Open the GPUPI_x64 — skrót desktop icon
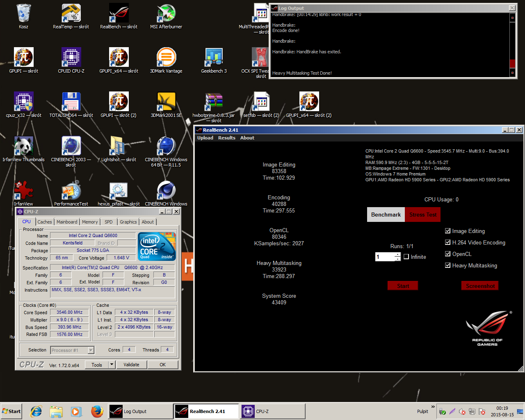 pyautogui.click(x=119, y=57)
